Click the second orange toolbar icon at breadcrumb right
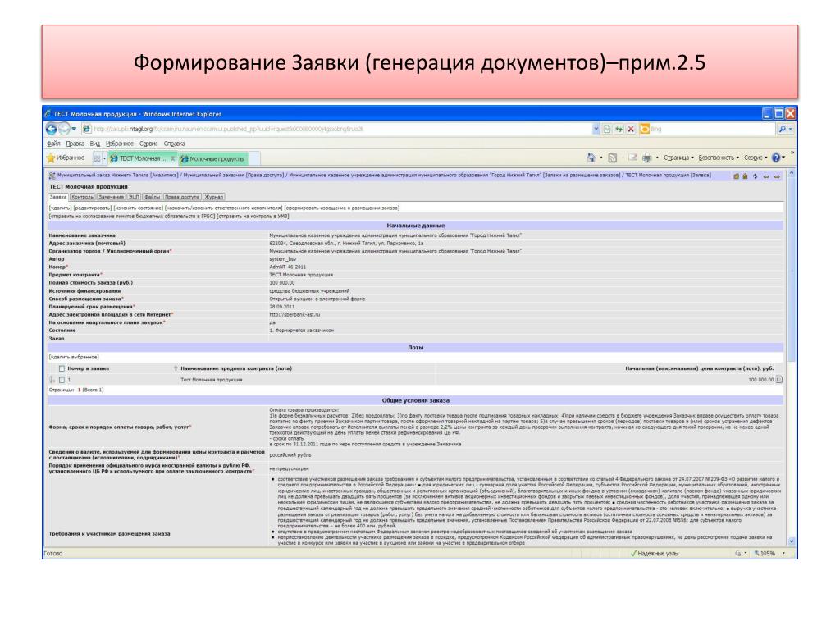Viewport: 840px width, 630px height. coord(745,176)
